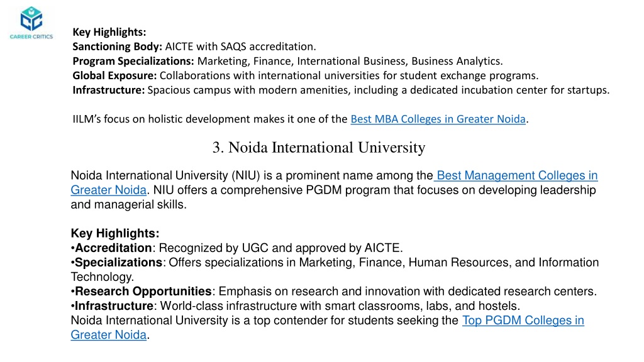
Task: Click Key Highlights heading above Sanctioning Body
Action: click(109, 32)
